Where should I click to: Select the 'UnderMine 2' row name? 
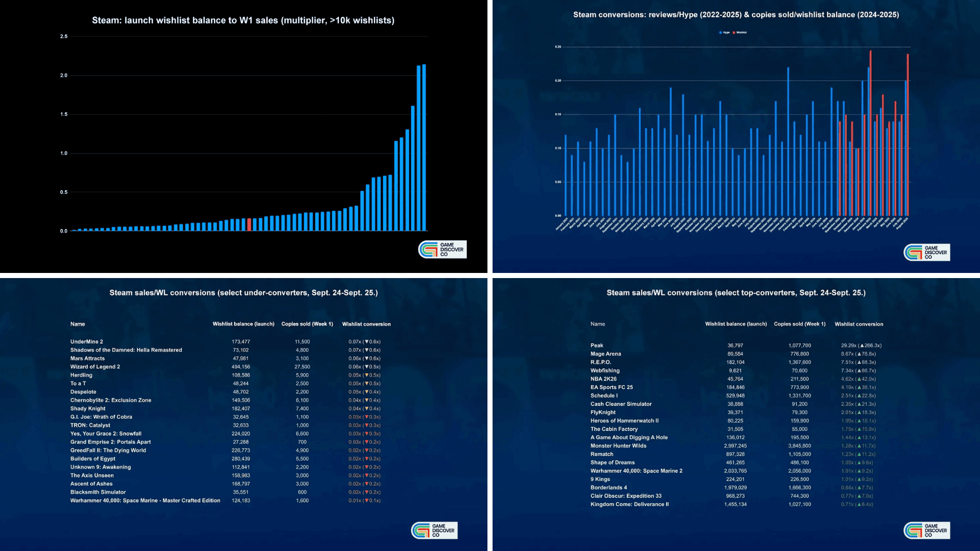click(x=87, y=342)
